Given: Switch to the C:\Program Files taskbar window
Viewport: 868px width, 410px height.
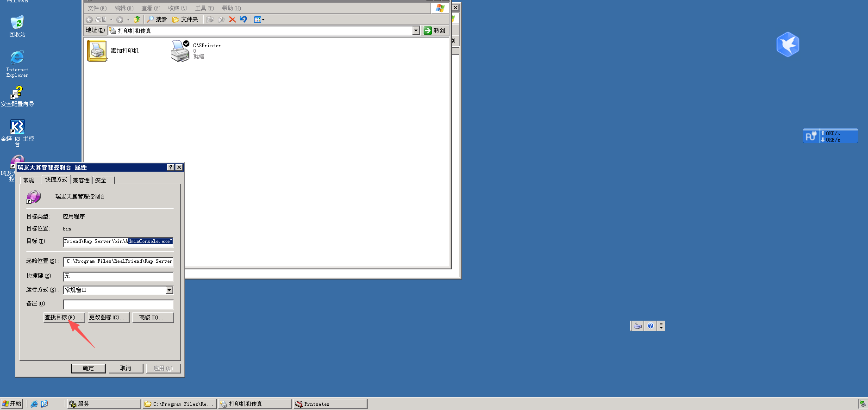Looking at the screenshot, I should pyautogui.click(x=179, y=404).
